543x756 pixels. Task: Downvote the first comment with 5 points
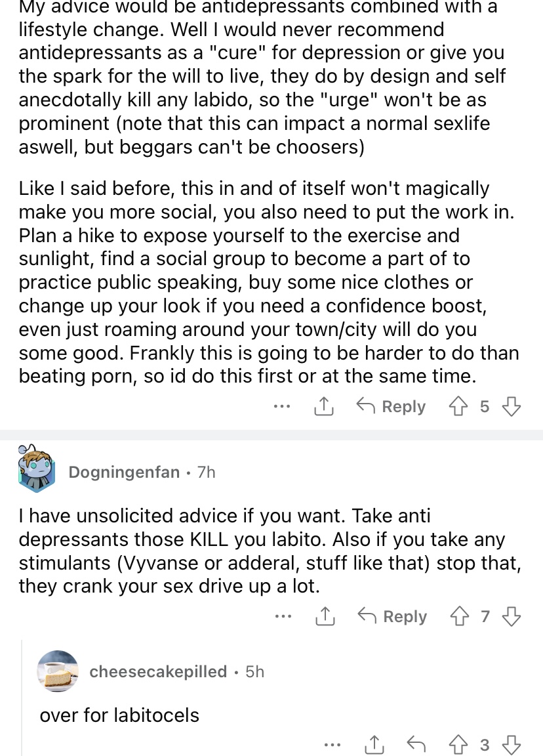tap(512, 406)
